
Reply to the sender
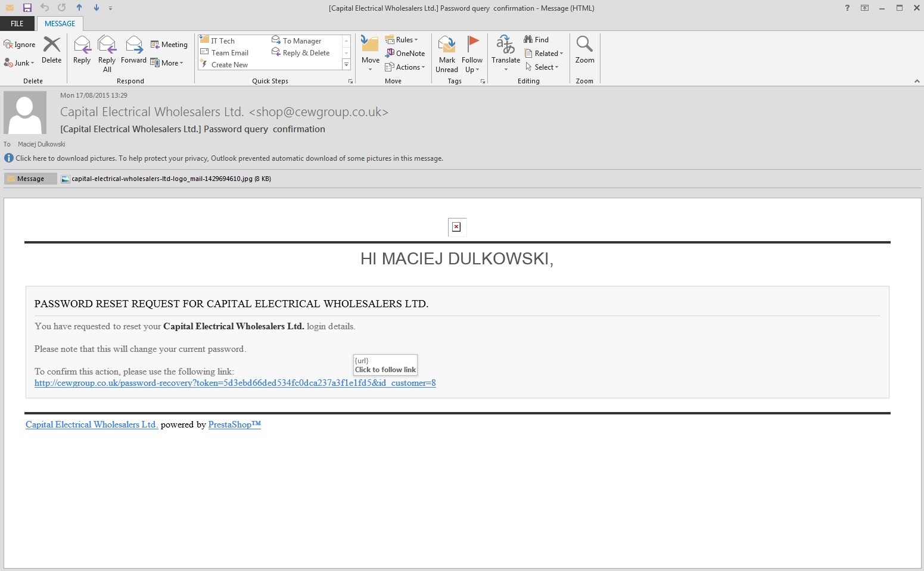[x=82, y=51]
